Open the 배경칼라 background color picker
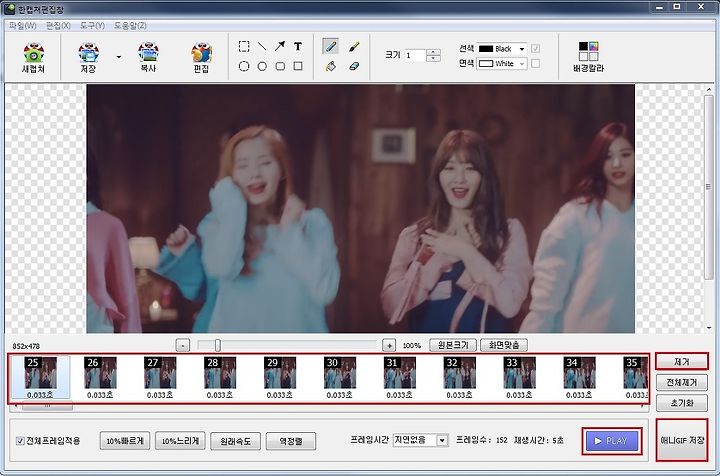The width and height of the screenshot is (720, 476). [x=588, y=57]
